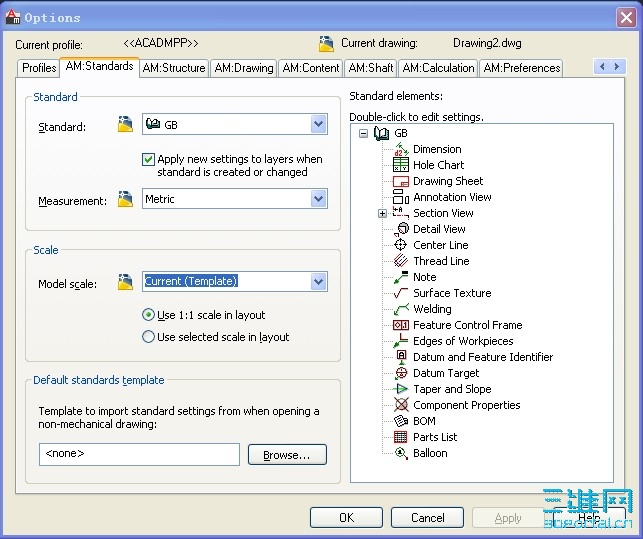Viewport: 643px width, 539px height.
Task: Select the BOM icon
Action: 401,421
